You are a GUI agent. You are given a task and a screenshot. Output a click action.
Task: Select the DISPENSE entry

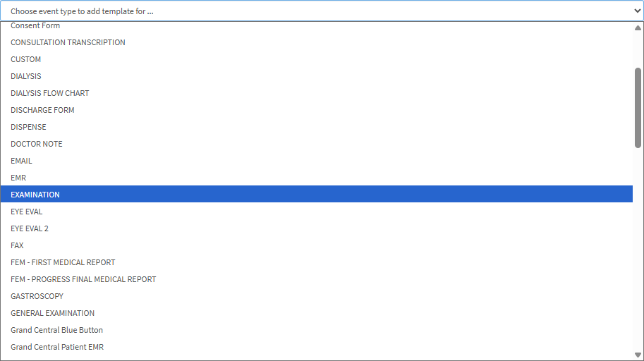[x=28, y=127]
